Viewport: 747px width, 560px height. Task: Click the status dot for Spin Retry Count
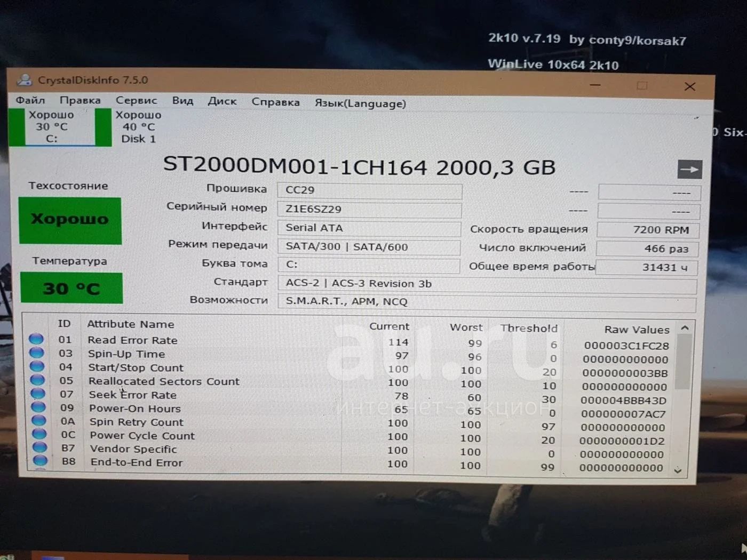click(x=39, y=420)
